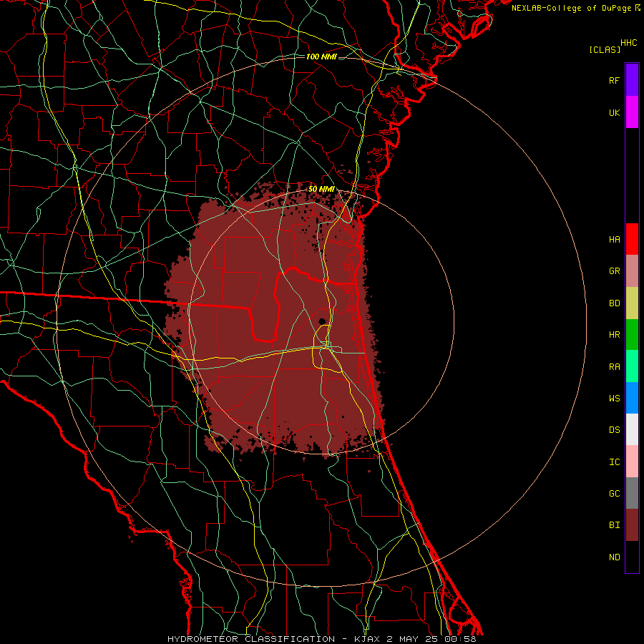Click the BD legend label

pyautogui.click(x=614, y=303)
